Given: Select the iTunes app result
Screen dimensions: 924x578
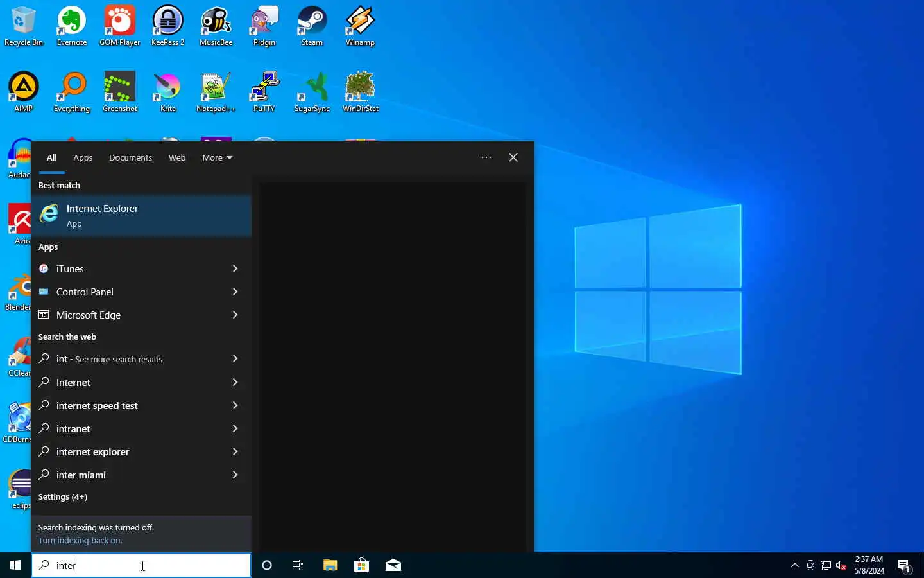Looking at the screenshot, I should coord(125,268).
